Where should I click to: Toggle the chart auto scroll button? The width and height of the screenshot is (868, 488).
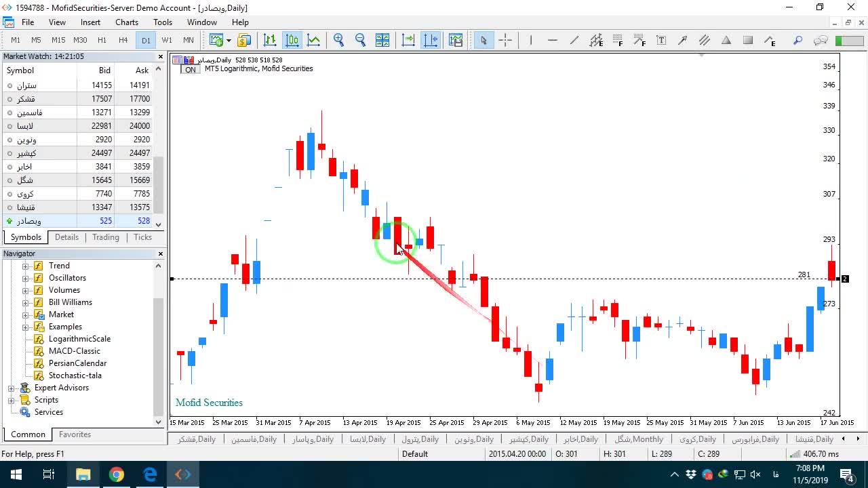pos(408,40)
